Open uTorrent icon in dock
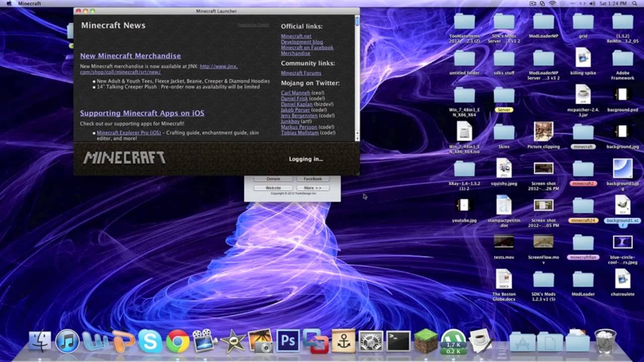The height and width of the screenshot is (362, 644). [453, 341]
